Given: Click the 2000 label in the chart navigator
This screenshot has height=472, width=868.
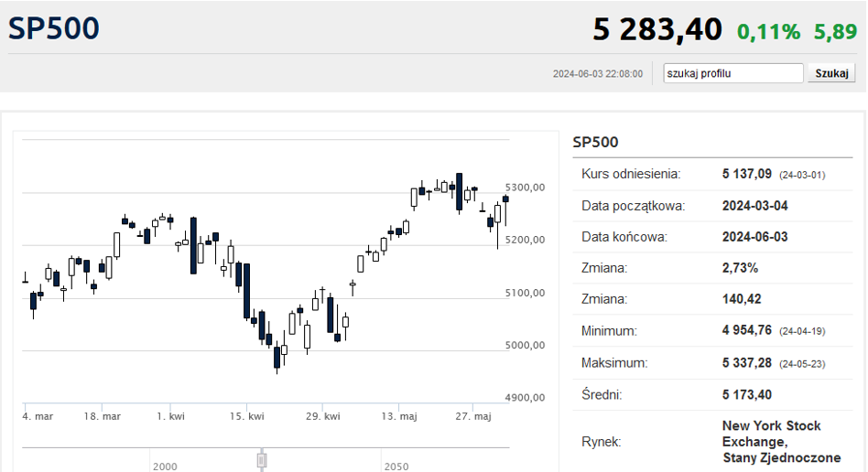Looking at the screenshot, I should (165, 467).
